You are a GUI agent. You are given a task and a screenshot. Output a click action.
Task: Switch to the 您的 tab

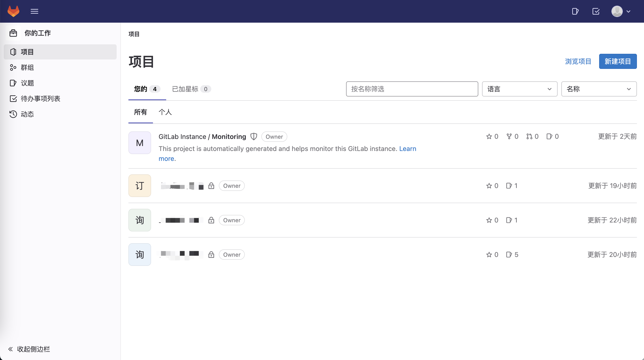tap(147, 89)
